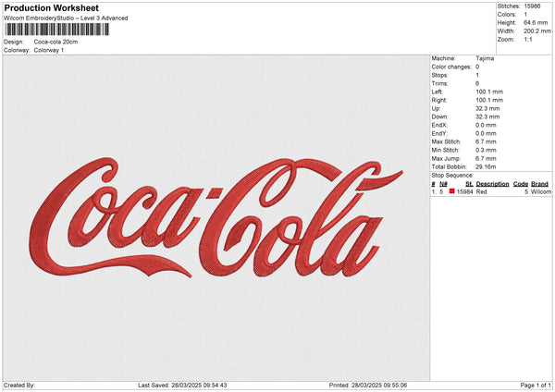
Task: Click the red thread color swatch
Action: point(452,191)
